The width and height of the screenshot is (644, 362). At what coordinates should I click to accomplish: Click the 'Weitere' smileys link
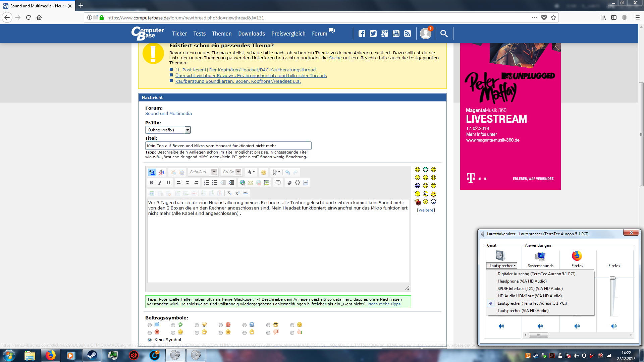426,210
